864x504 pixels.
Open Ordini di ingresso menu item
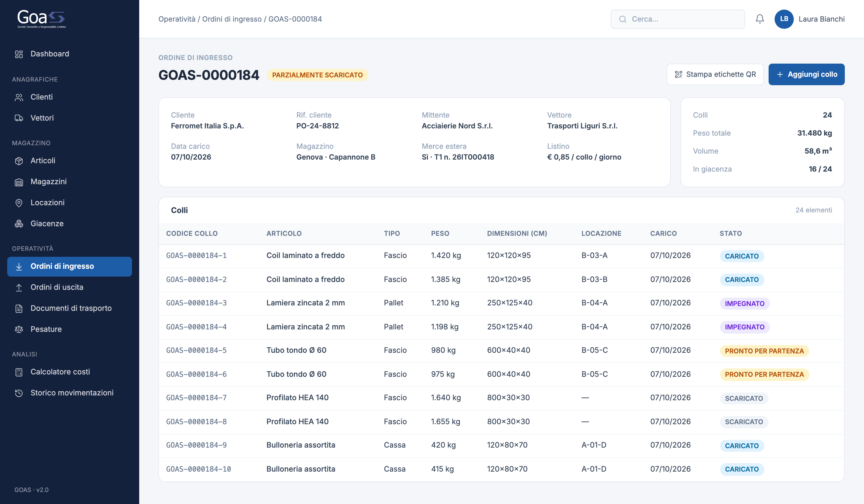click(70, 266)
